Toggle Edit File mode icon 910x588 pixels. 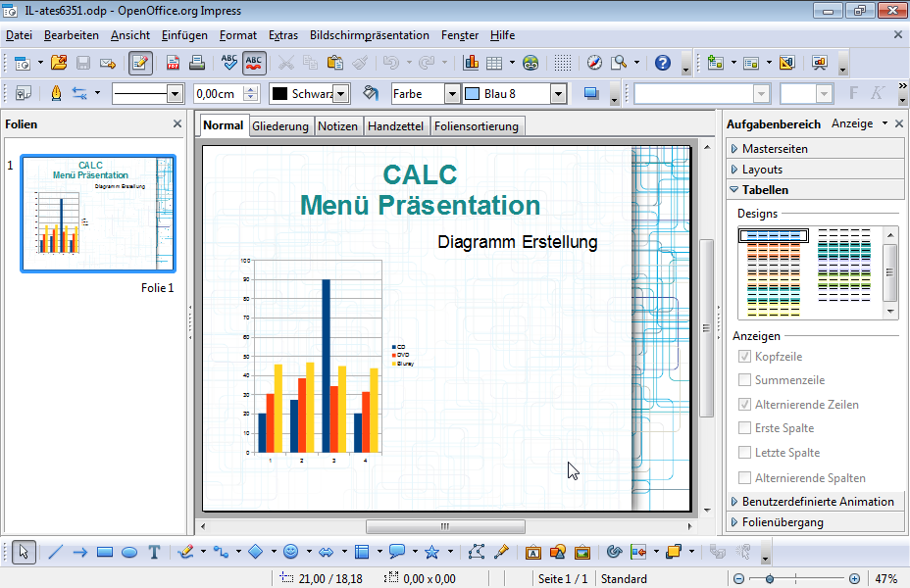[140, 63]
